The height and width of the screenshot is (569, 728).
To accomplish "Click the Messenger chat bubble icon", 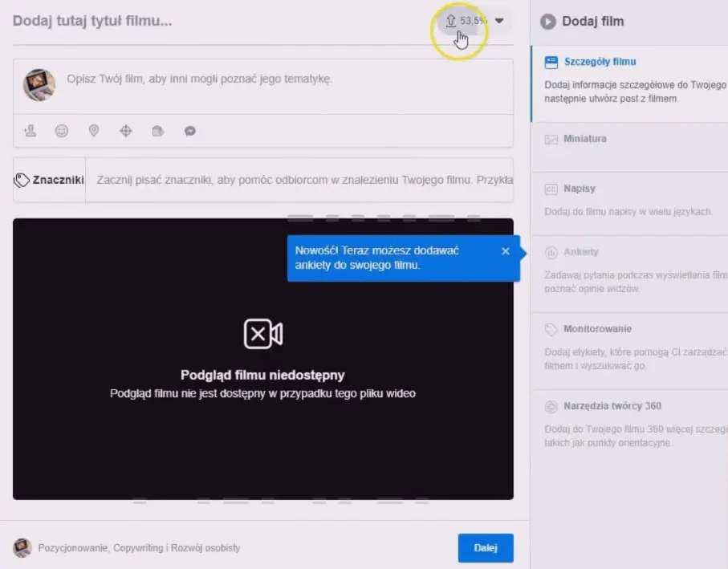I will [190, 132].
